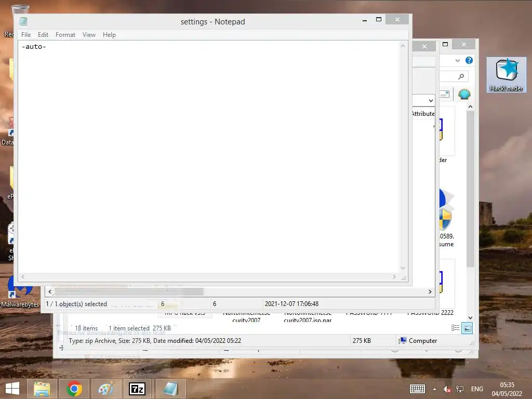Click Explorer scrollbar down arrow
This screenshot has width=532, height=399.
(470, 318)
